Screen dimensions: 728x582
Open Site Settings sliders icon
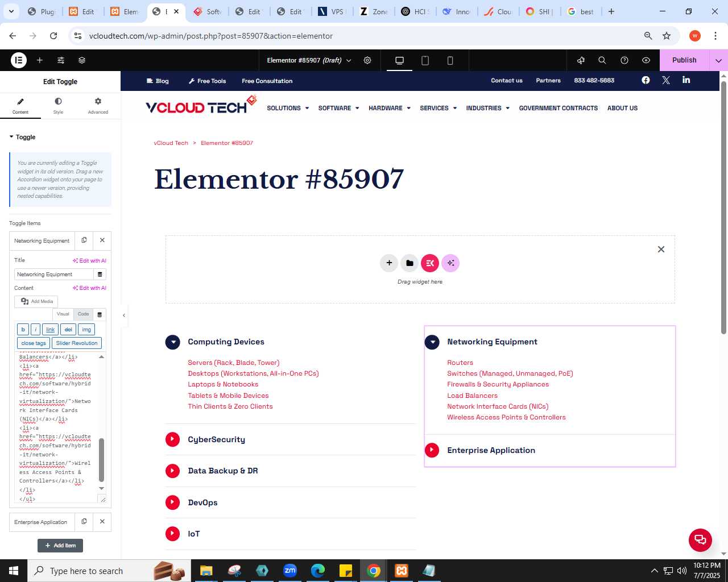point(61,60)
